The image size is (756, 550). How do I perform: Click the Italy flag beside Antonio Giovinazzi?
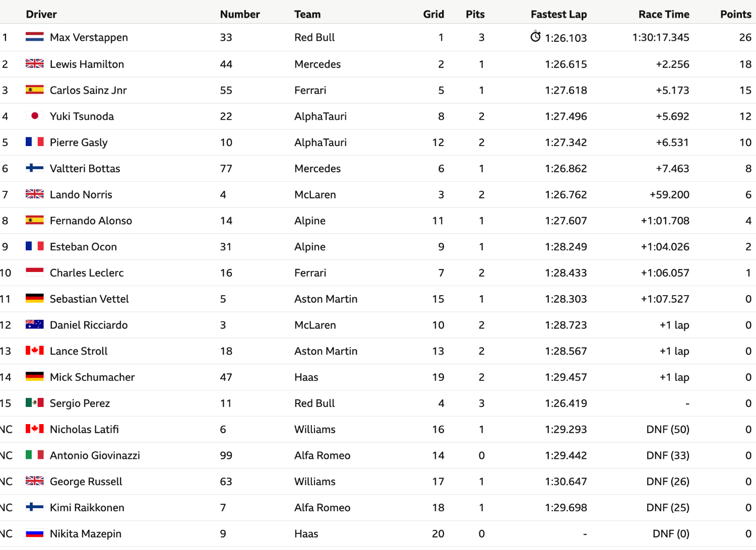coord(35,455)
